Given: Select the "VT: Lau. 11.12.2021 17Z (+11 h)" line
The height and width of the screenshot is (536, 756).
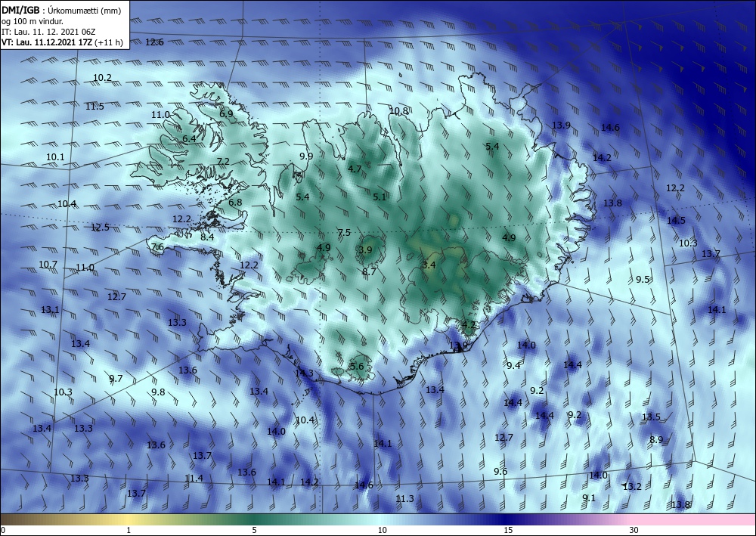Looking at the screenshot, I should point(62,42).
